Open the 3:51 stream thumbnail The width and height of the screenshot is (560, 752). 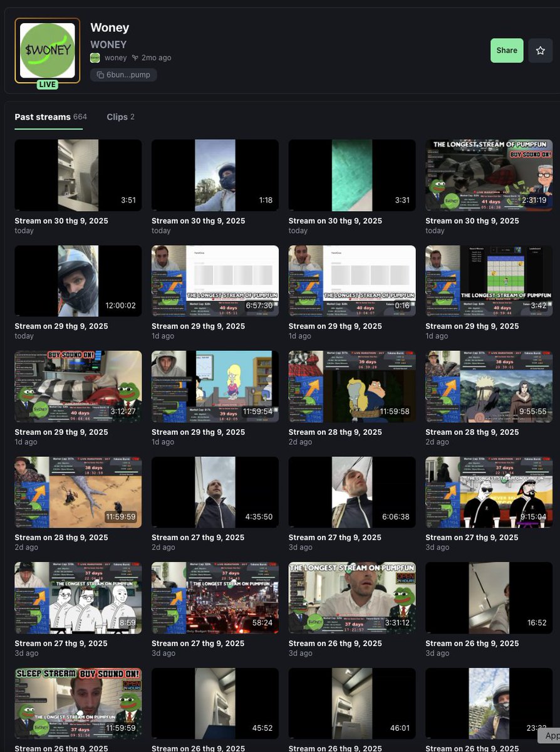(x=78, y=175)
